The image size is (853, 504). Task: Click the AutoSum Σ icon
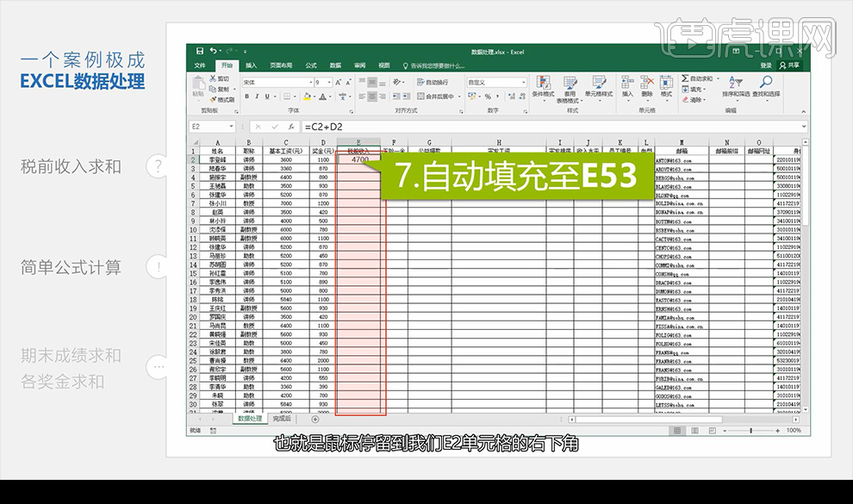point(684,78)
